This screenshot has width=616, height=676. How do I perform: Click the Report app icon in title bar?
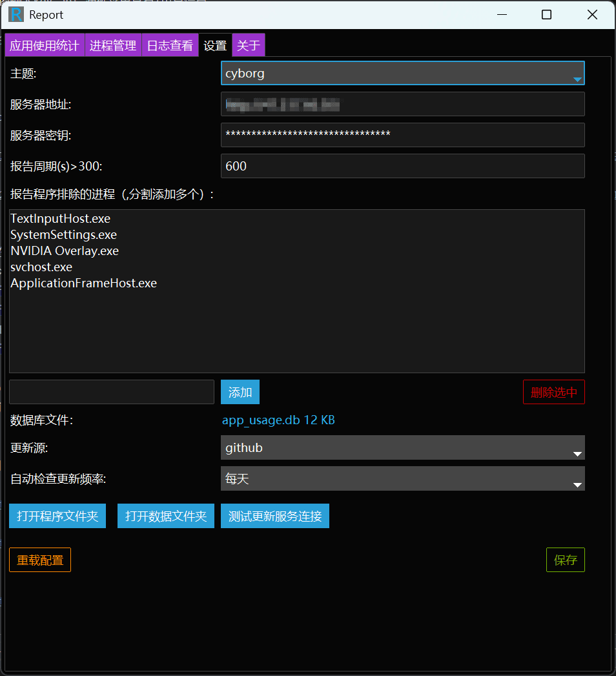point(17,15)
